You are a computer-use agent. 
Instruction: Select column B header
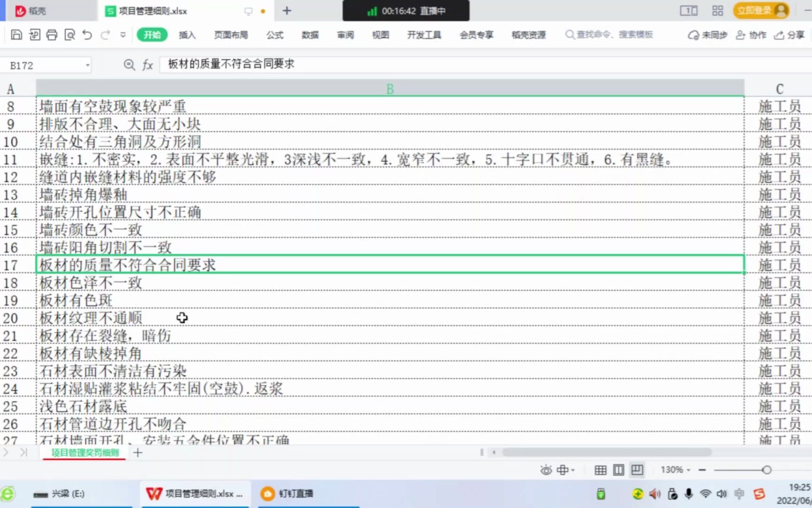390,88
